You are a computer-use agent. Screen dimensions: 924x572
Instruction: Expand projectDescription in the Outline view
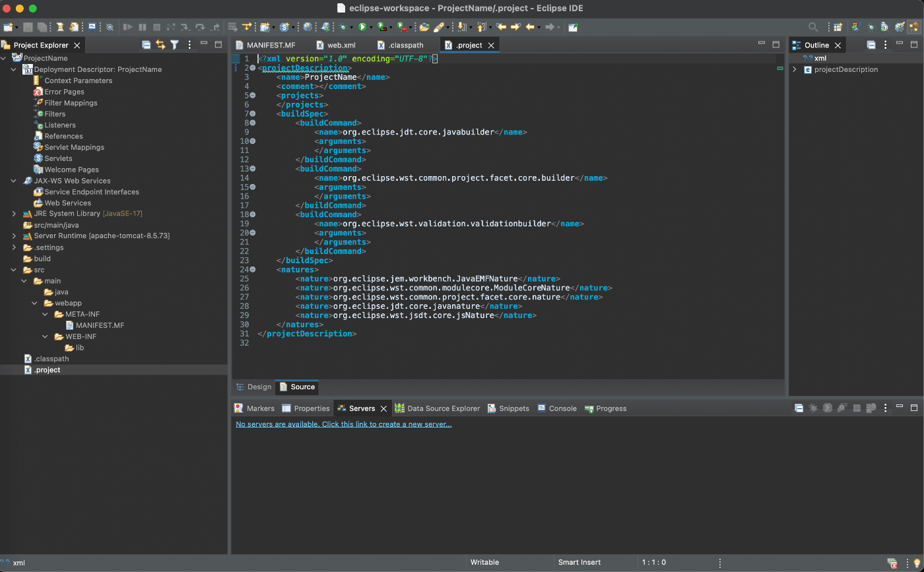[x=795, y=69]
